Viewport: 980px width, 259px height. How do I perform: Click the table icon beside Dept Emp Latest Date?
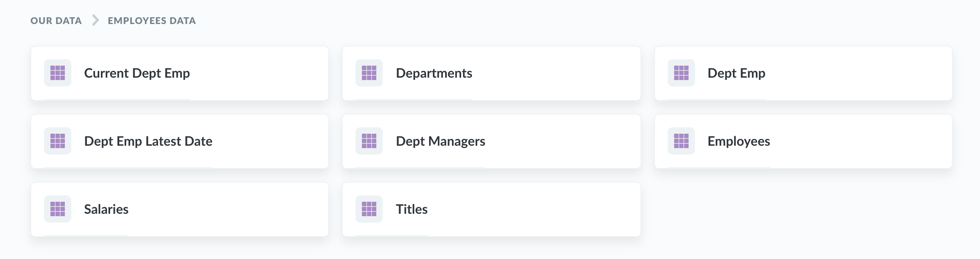[57, 141]
